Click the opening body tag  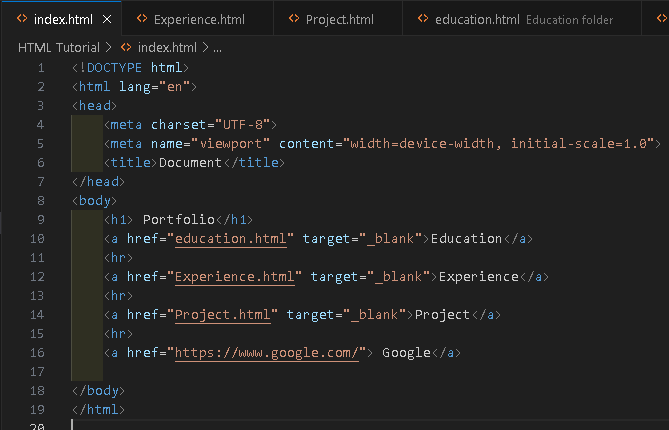[x=94, y=200]
